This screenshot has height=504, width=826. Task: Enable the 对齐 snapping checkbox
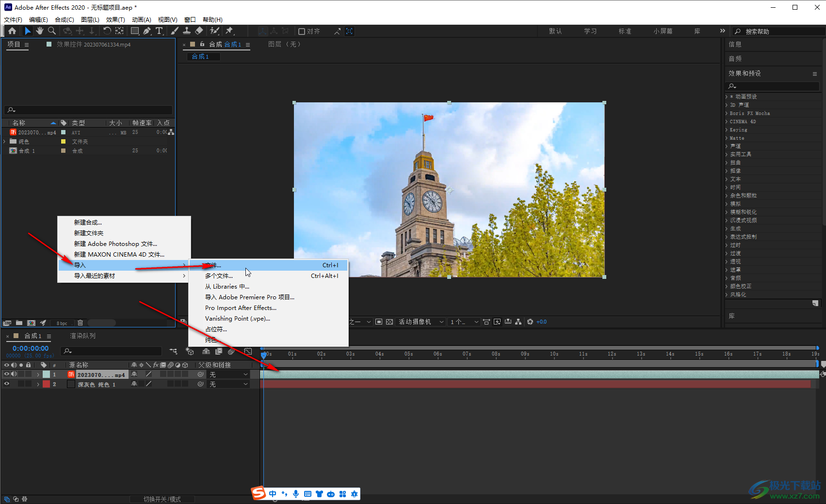(x=302, y=32)
